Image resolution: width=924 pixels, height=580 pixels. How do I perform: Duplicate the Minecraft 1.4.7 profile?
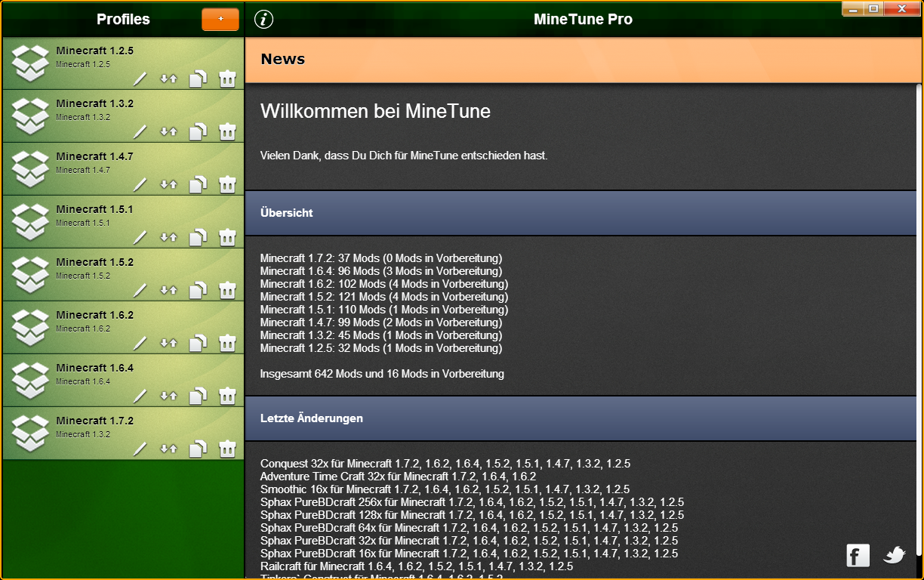(x=198, y=184)
